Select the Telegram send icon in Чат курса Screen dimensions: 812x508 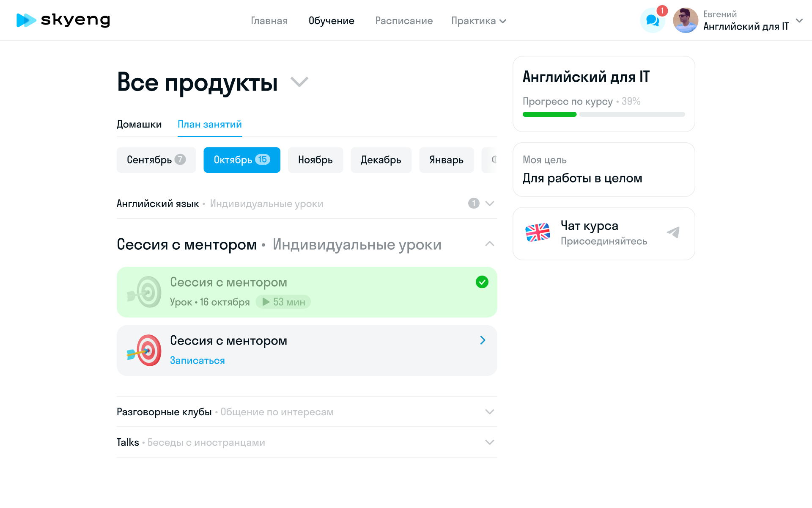673,232
